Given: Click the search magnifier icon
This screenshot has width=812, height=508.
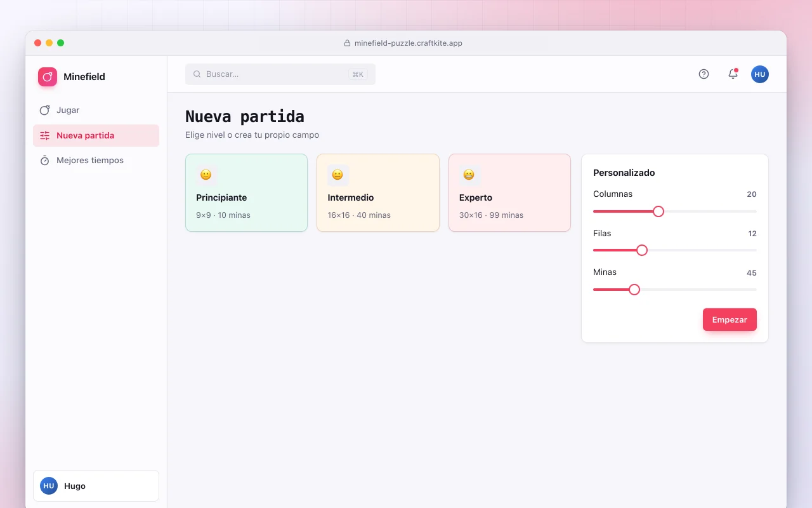Looking at the screenshot, I should pyautogui.click(x=197, y=74).
